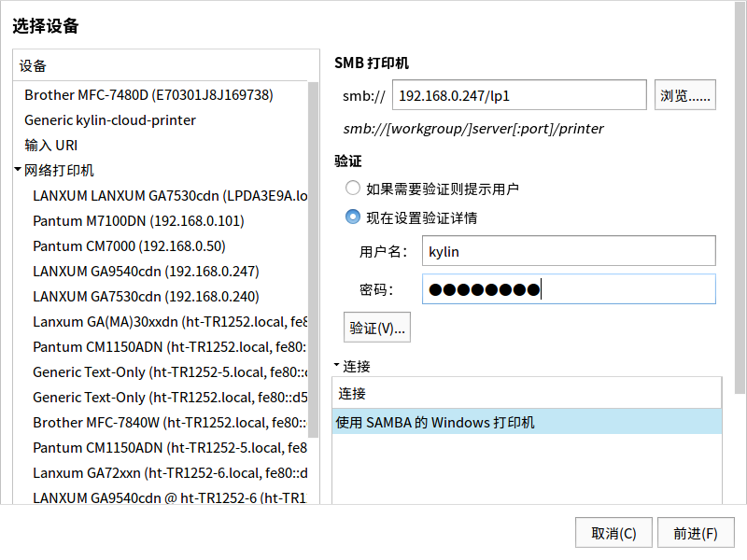Viewport: 747px width, 560px height.
Task: Select LANXUM GA7530cdn (192.168.0.240)
Action: (x=161, y=297)
